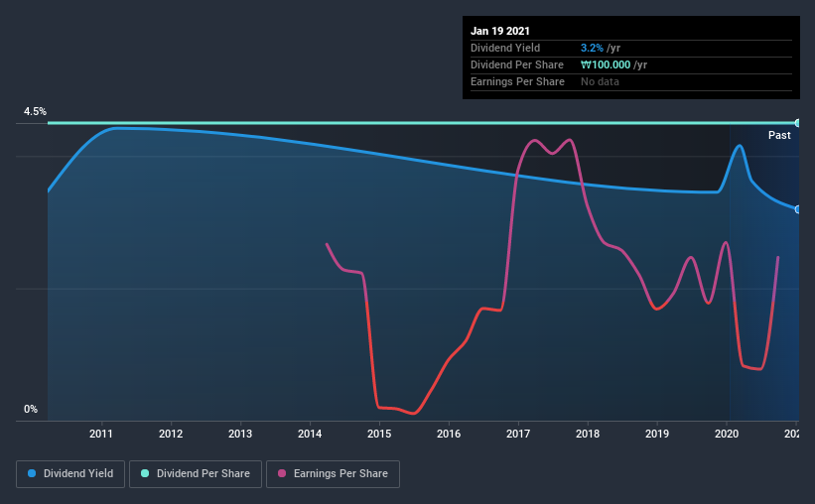This screenshot has width=815, height=504.
Task: Click the pink Earnings Per Share legend dot
Action: click(x=282, y=473)
